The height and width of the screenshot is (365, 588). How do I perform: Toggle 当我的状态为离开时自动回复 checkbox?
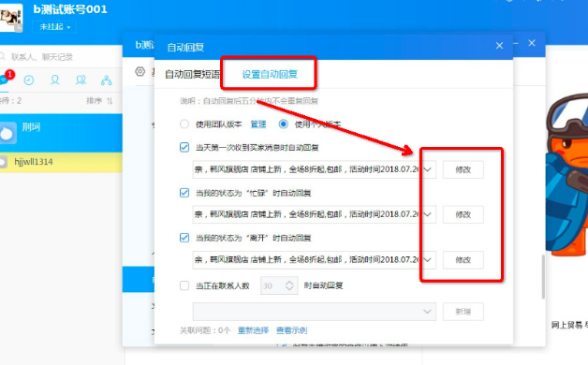[184, 238]
